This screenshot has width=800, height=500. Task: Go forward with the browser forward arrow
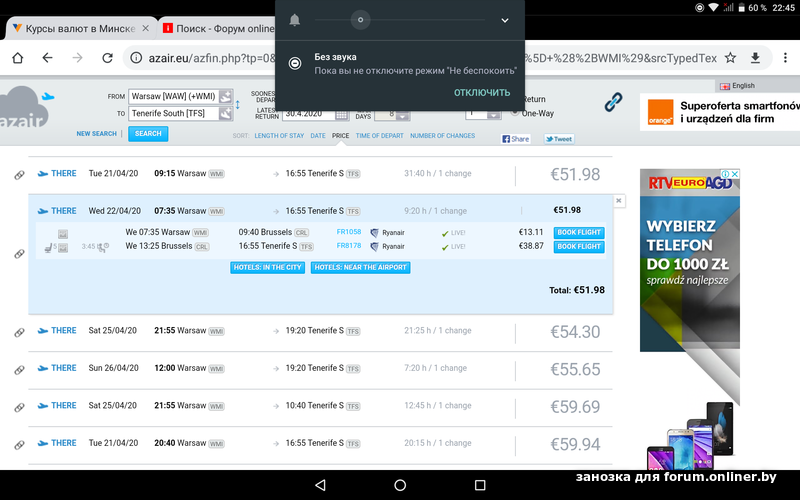click(77, 58)
